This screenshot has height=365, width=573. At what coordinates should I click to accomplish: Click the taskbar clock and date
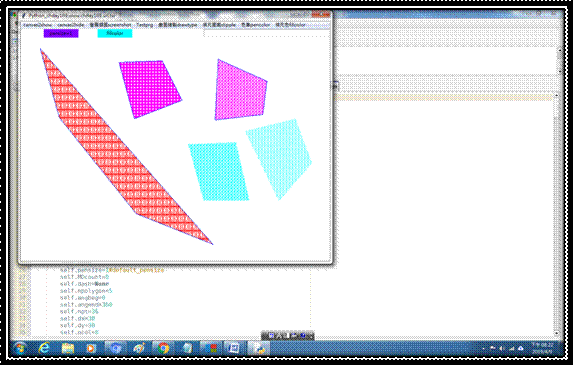pos(543,348)
